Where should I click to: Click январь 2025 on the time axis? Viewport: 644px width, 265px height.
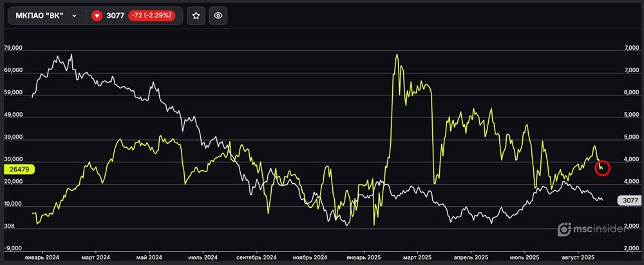point(364,257)
